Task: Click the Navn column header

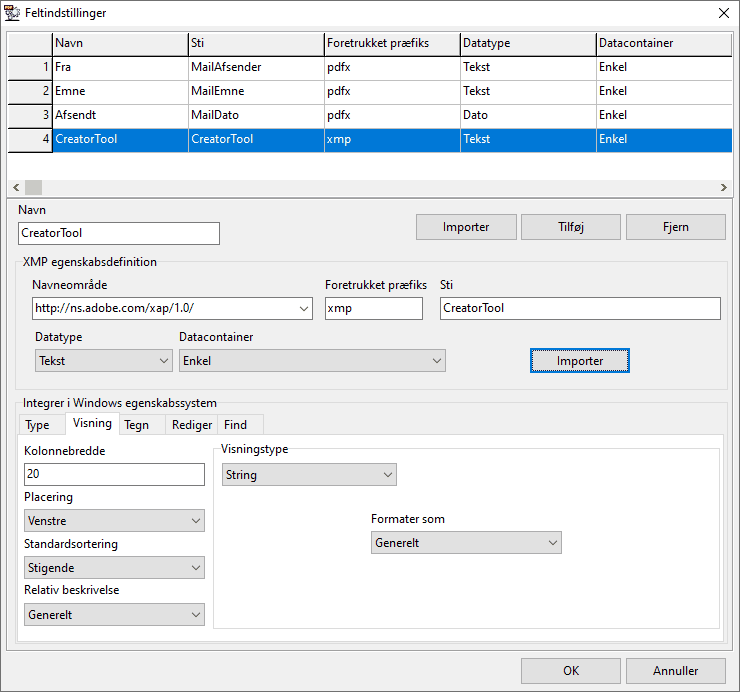Action: 120,43
